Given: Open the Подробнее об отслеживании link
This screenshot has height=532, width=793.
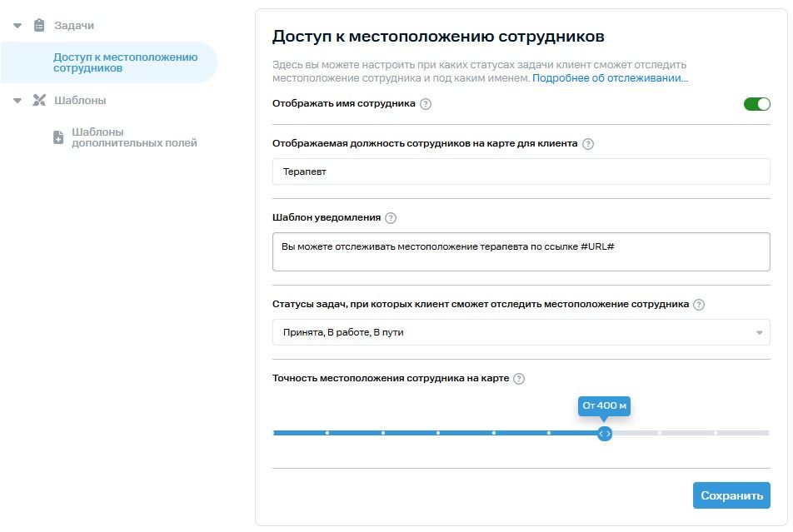Looking at the screenshot, I should click(x=610, y=78).
